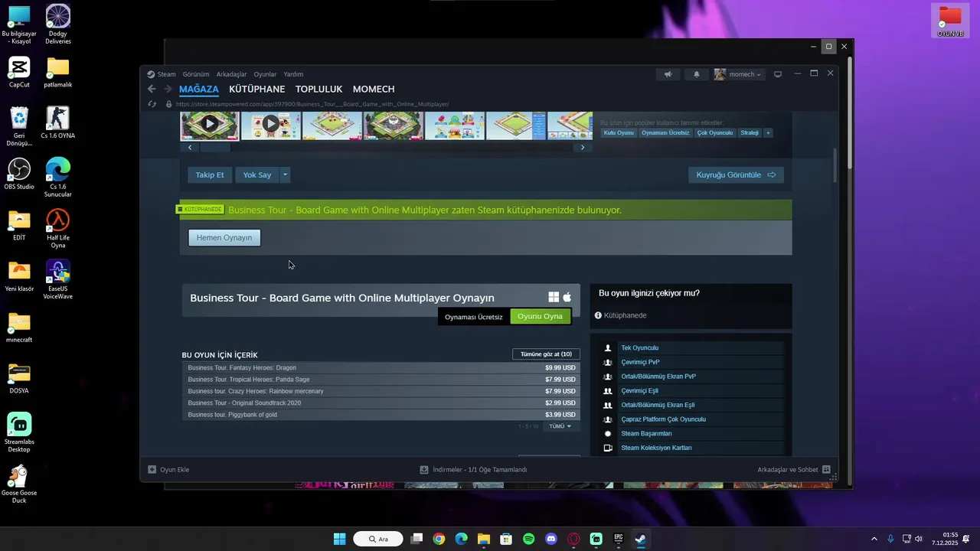The image size is (980, 551).
Task: Play the second video thumbnail
Action: (x=271, y=125)
